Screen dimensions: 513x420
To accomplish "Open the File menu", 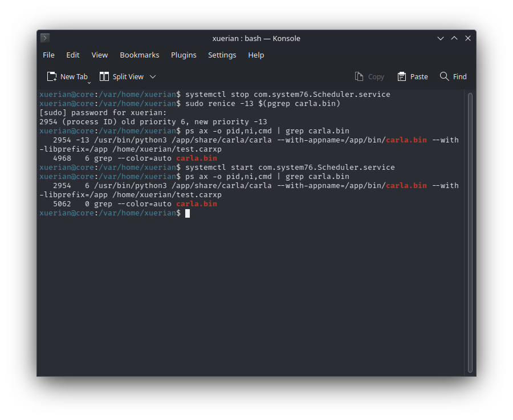I will (48, 55).
